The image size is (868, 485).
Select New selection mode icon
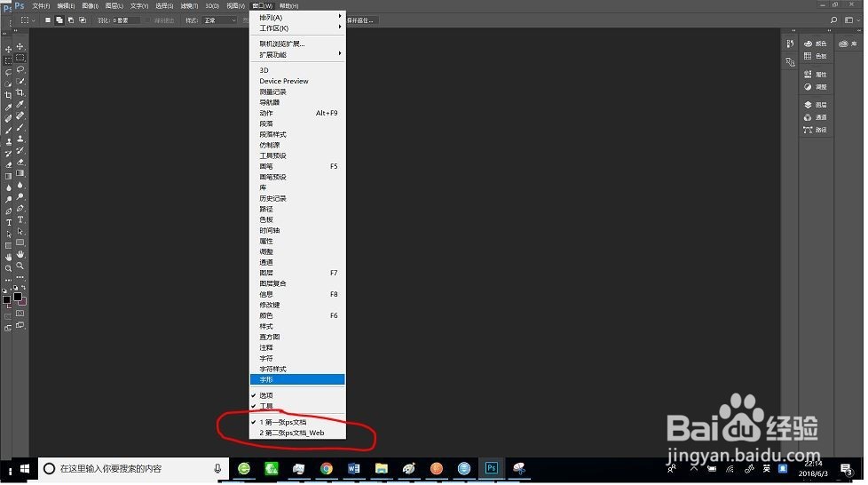tap(48, 20)
